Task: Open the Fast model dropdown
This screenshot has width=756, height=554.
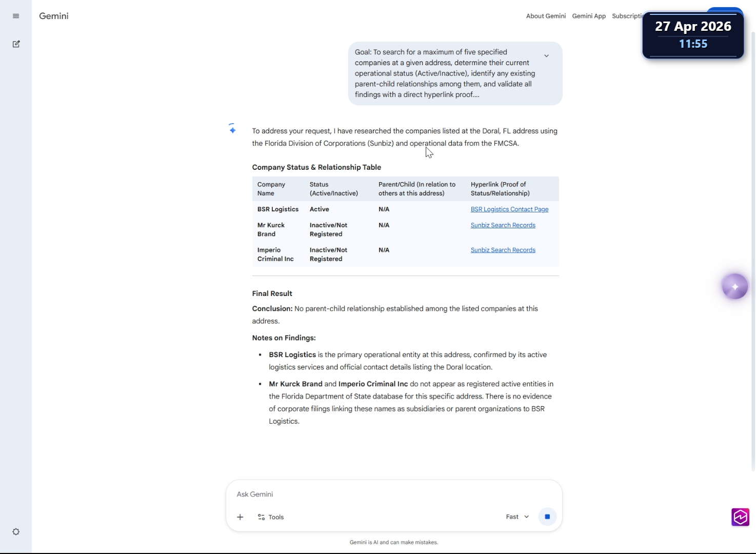Action: [517, 517]
